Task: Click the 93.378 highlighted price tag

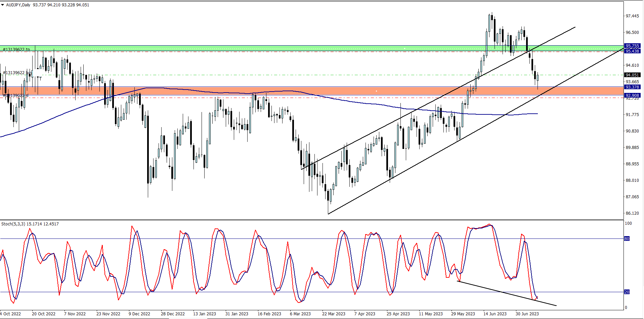Action: pyautogui.click(x=632, y=87)
